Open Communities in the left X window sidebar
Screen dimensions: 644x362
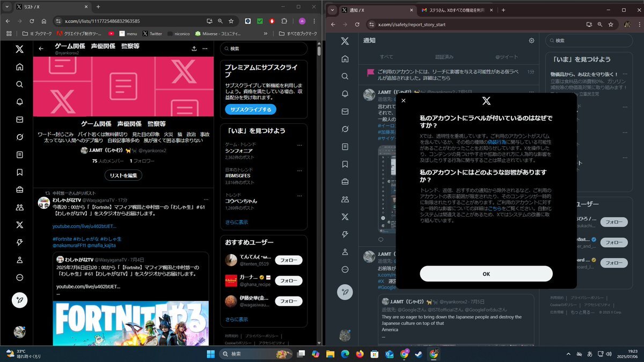[19, 208]
